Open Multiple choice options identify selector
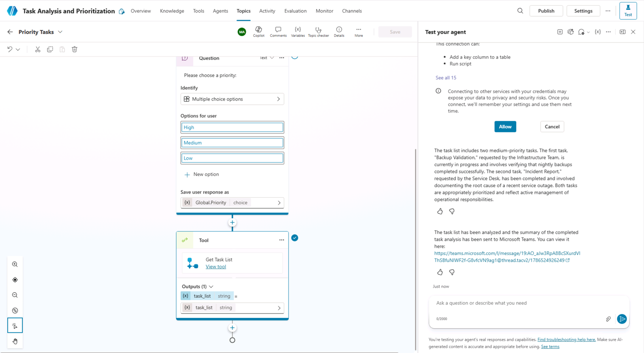644x353 pixels. tap(232, 99)
